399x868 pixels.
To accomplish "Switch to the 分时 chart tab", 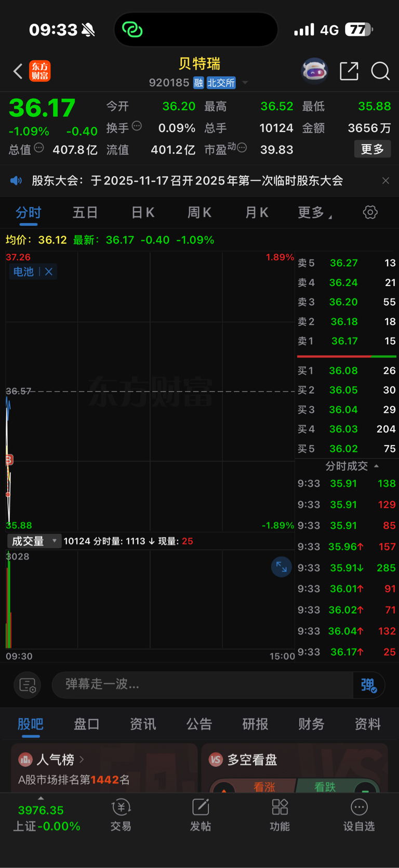I will pyautogui.click(x=29, y=213).
